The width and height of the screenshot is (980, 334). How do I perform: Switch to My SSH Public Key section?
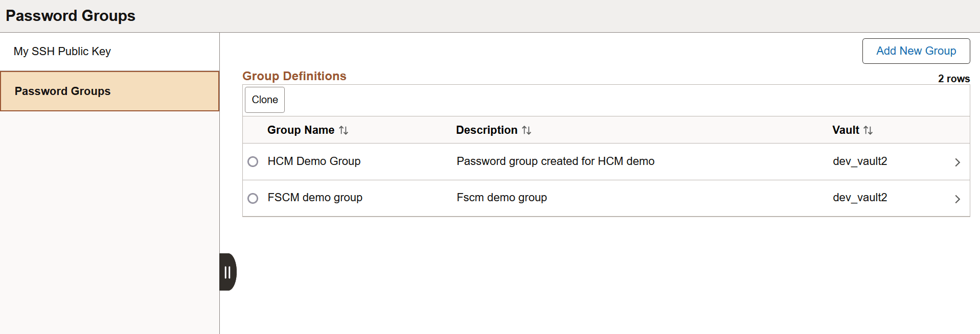pyautogui.click(x=62, y=51)
